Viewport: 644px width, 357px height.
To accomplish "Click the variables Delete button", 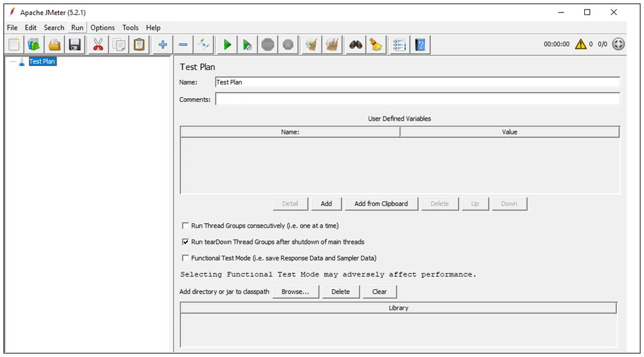I will point(440,204).
